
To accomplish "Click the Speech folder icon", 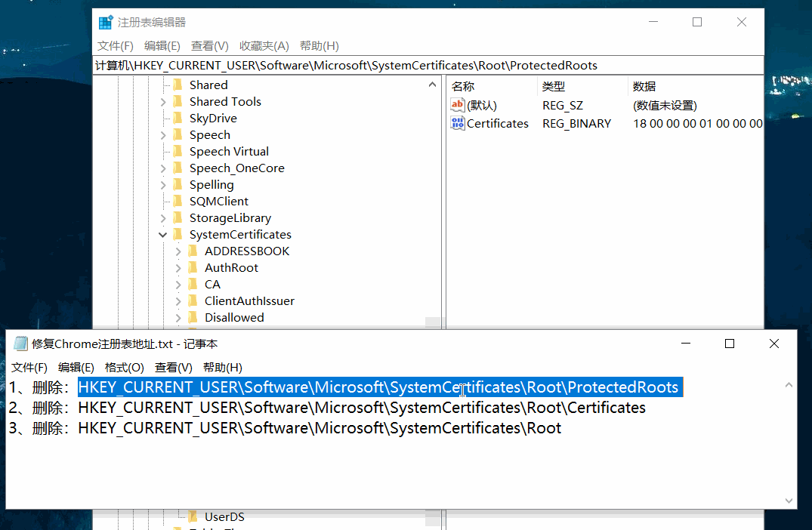I will 178,134.
